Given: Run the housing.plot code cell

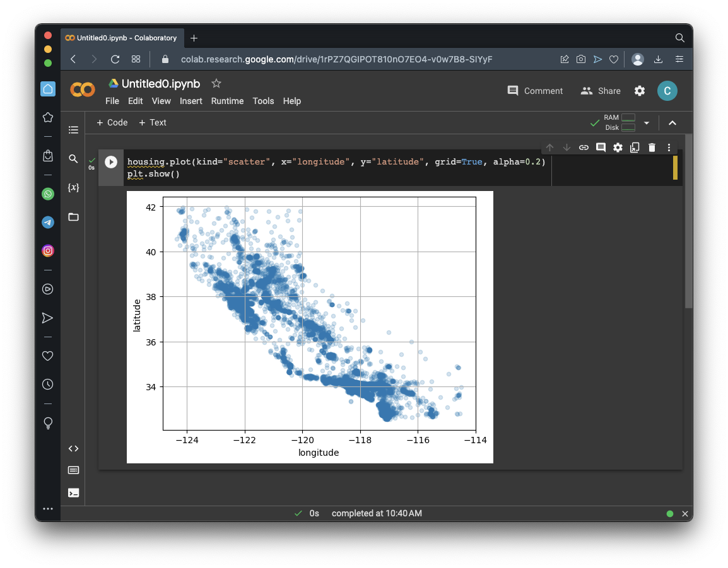Looking at the screenshot, I should click(x=111, y=162).
